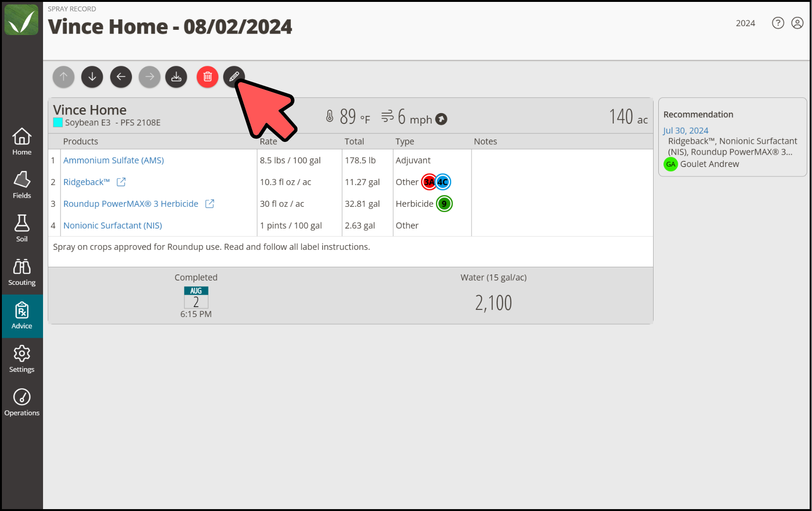The width and height of the screenshot is (812, 511).
Task: Click the GA avatar for Goulet Andrew
Action: pyautogui.click(x=671, y=164)
